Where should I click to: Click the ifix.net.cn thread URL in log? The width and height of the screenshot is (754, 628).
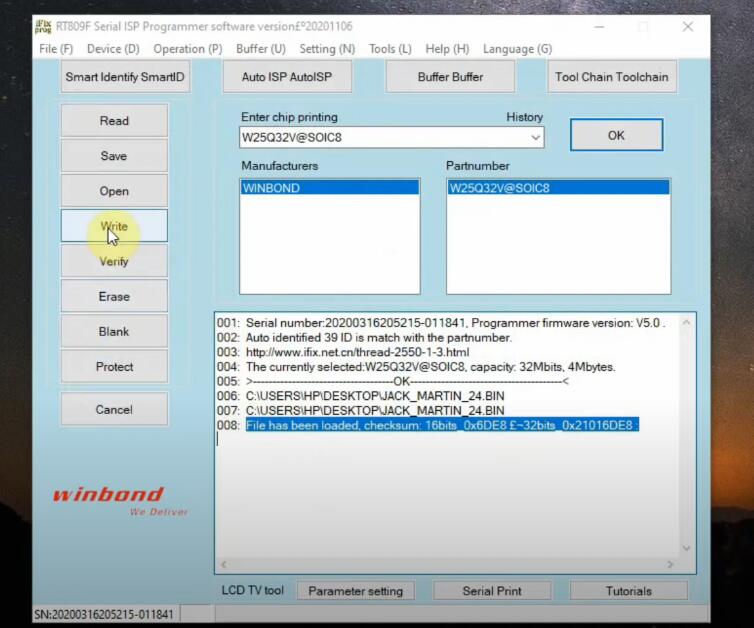click(x=357, y=352)
